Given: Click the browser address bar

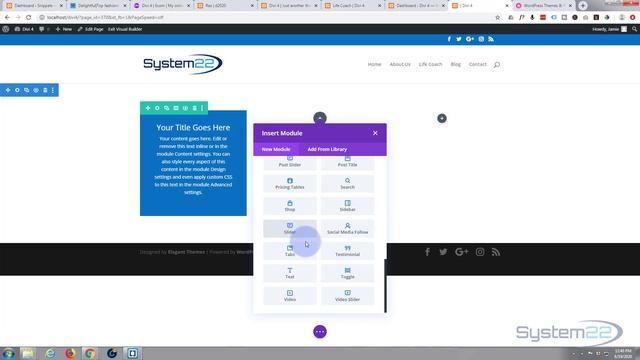Looking at the screenshot, I should tap(265, 18).
